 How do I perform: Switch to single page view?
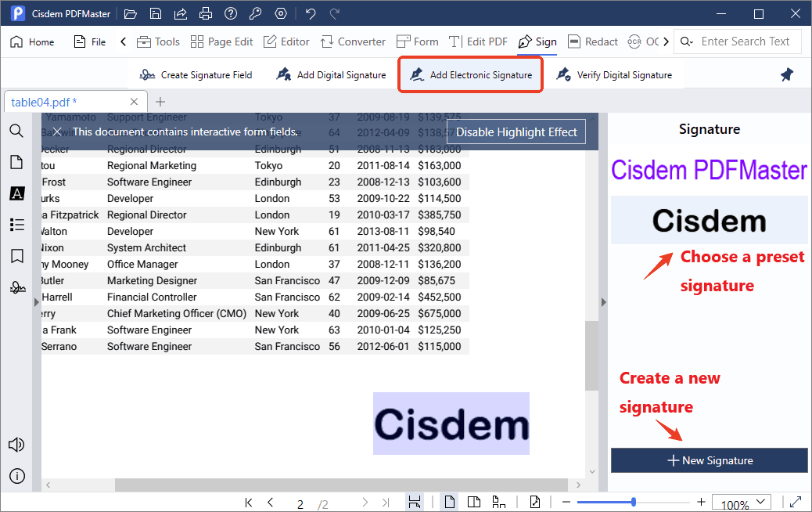point(450,502)
